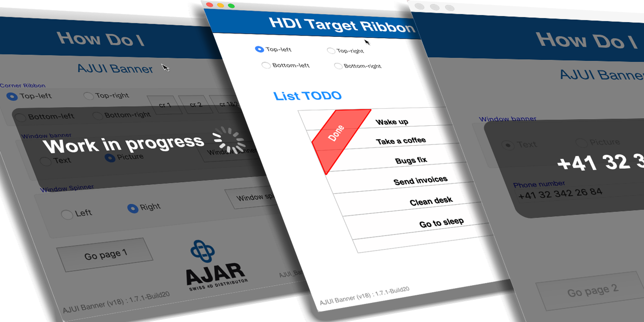Select Bottom-right radio in HDI Target Ribbon window
The image size is (644, 322).
[x=338, y=66]
